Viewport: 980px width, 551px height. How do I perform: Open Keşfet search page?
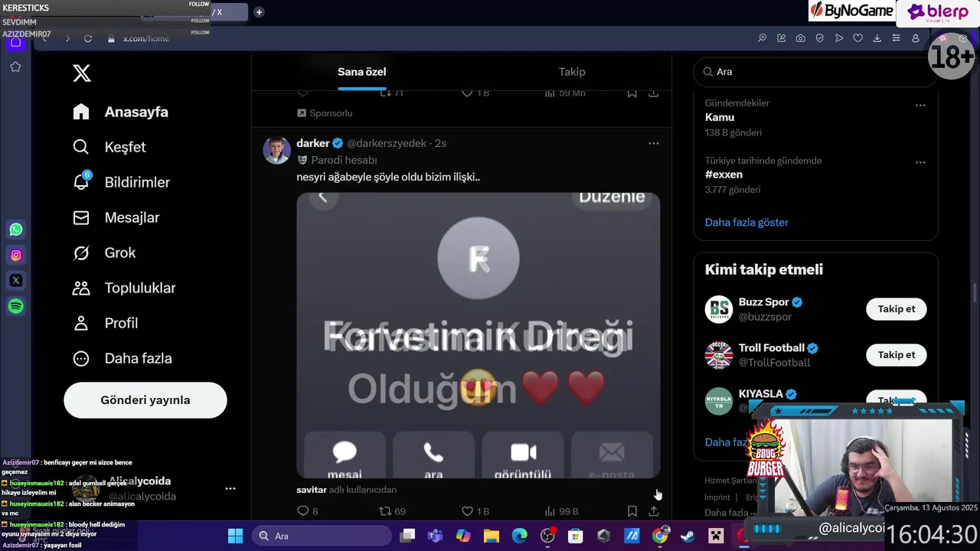coord(109,147)
